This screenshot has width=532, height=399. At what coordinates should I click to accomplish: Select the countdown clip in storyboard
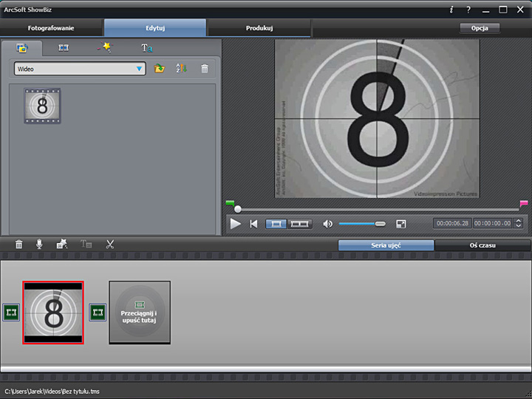point(53,313)
